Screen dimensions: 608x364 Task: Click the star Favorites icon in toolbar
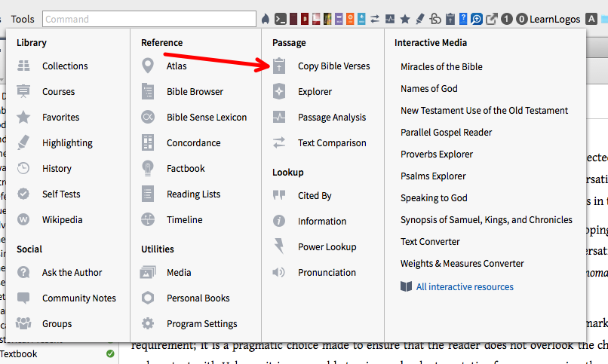point(405,19)
